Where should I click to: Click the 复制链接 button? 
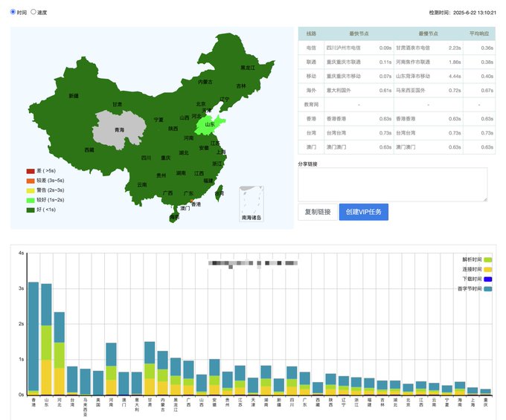click(317, 212)
